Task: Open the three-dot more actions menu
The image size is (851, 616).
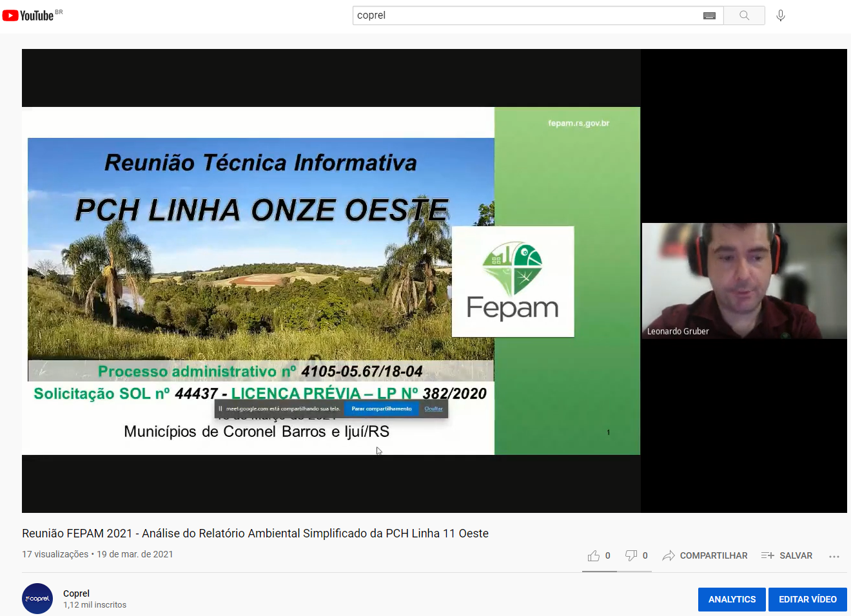Action: click(x=834, y=556)
